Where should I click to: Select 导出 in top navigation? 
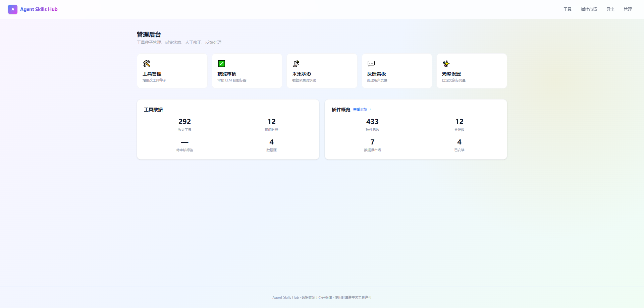click(x=610, y=9)
